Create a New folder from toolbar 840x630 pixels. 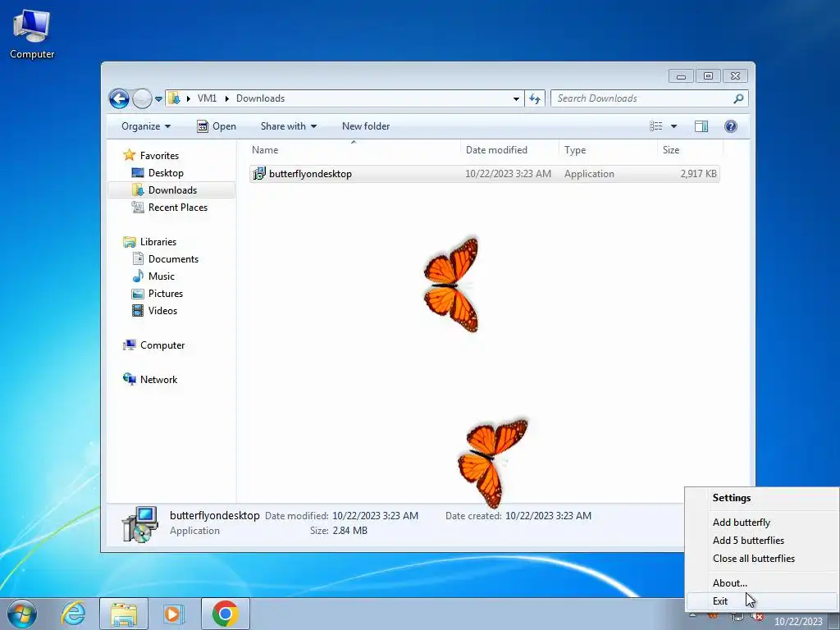(366, 126)
